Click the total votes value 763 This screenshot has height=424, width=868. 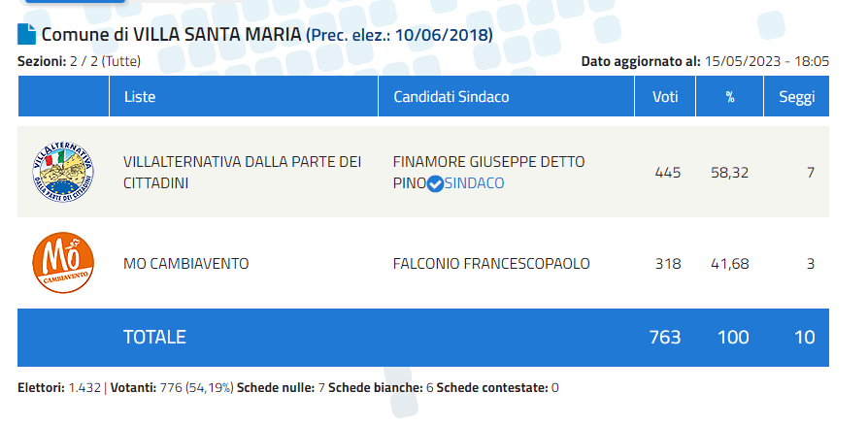coord(665,337)
